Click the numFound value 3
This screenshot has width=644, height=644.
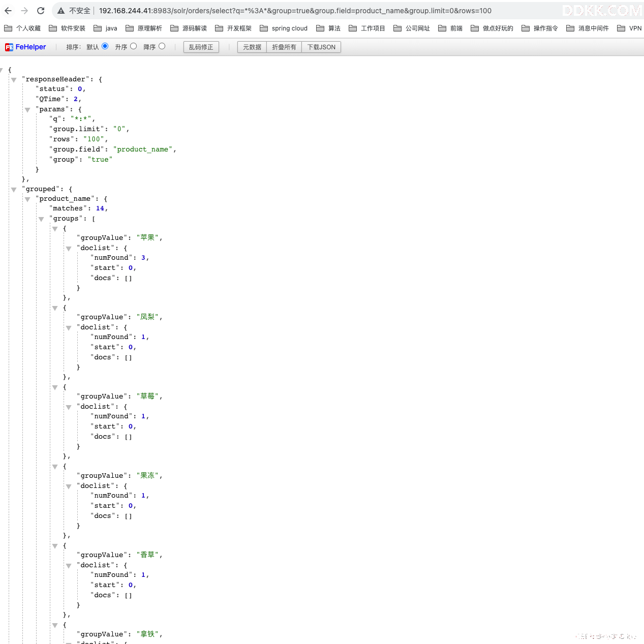coord(143,258)
